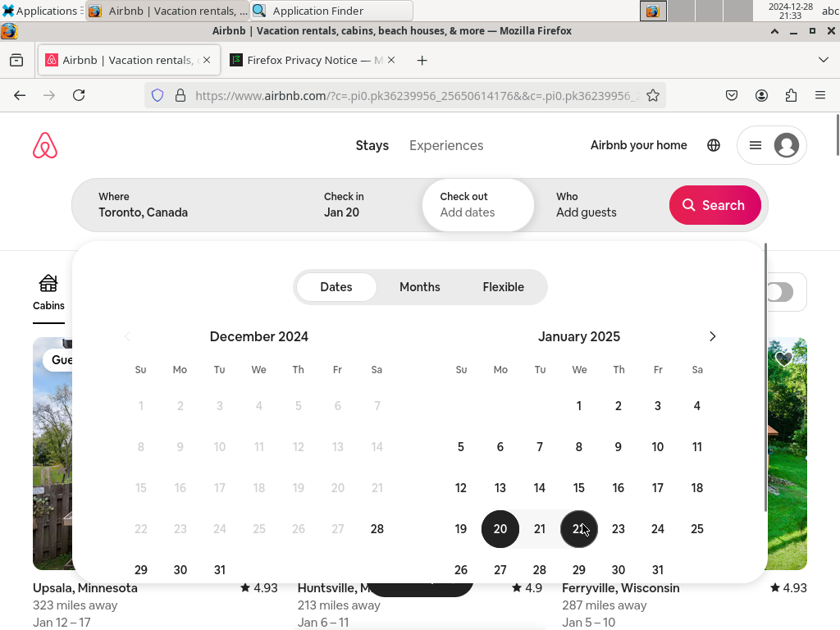Switch to Firefox Privacy Notice tab

point(313,60)
